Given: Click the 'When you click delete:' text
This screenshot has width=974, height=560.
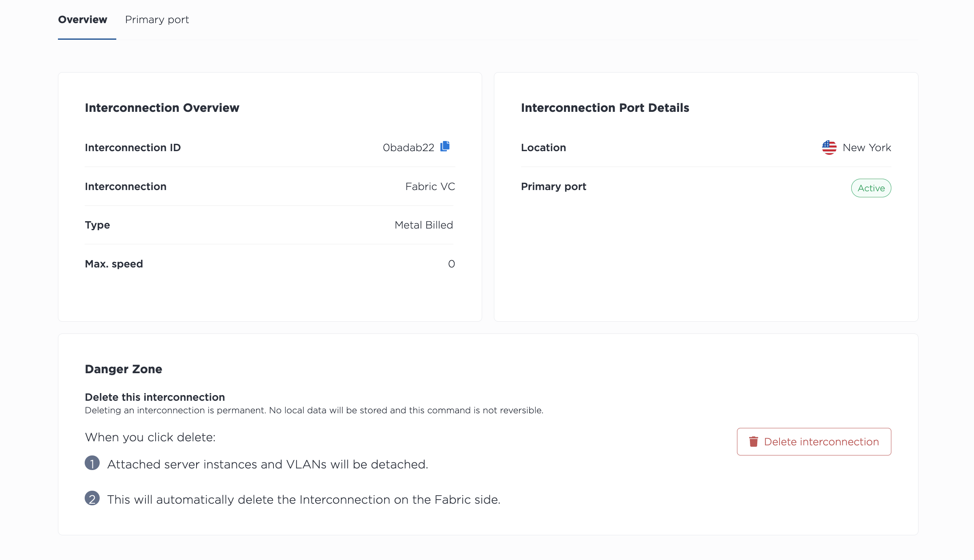Looking at the screenshot, I should pos(150,437).
